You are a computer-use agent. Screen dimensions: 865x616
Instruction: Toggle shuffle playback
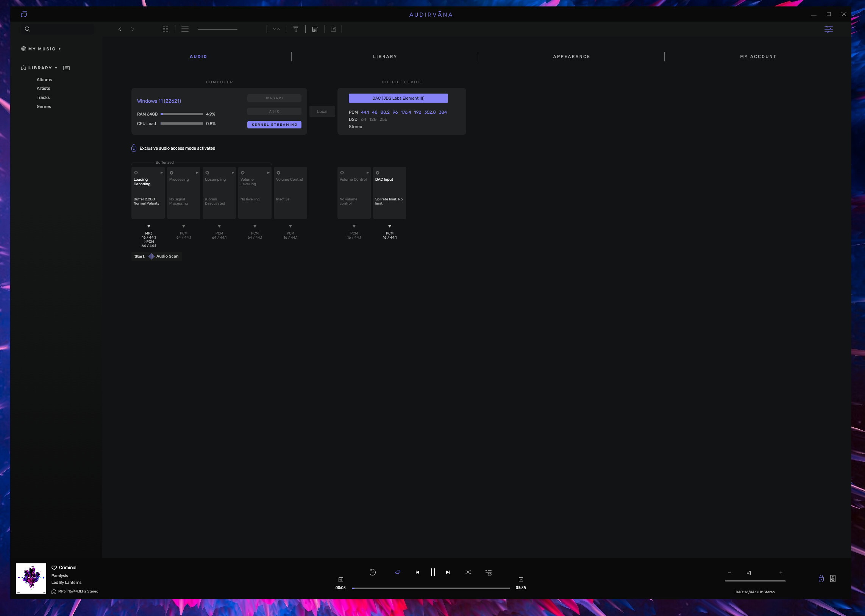[x=468, y=572]
